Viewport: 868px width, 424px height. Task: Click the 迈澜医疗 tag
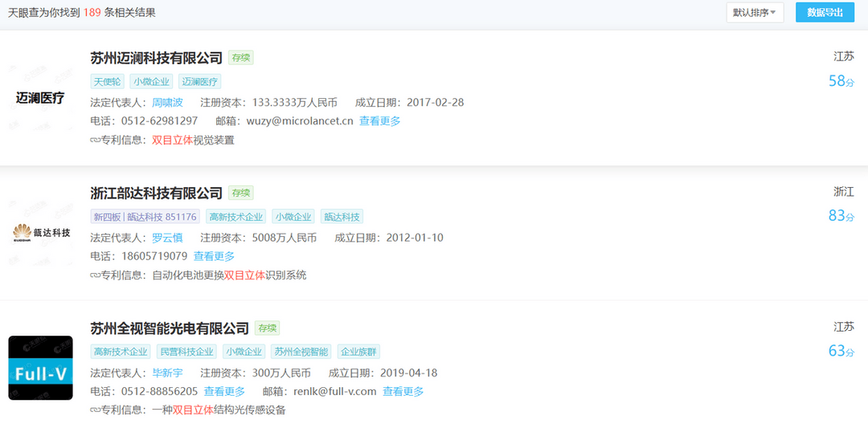point(200,82)
